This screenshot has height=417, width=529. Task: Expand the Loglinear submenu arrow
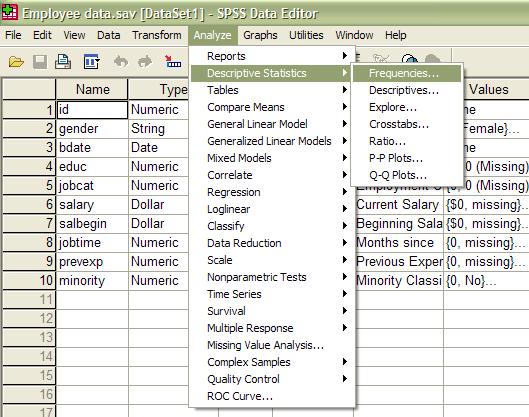pyautogui.click(x=344, y=208)
